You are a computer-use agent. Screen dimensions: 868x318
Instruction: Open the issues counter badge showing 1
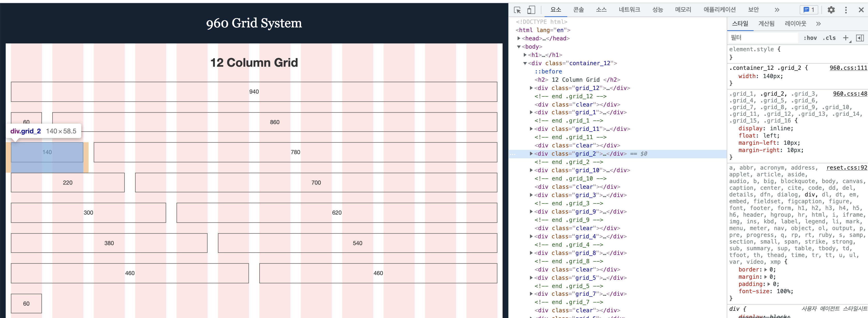tap(809, 10)
